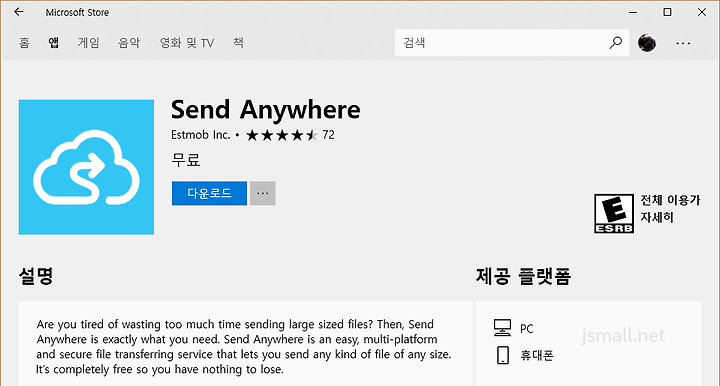Click the Estmob Inc. publisher link
Viewport: 720px width, 386px height.
[200, 135]
